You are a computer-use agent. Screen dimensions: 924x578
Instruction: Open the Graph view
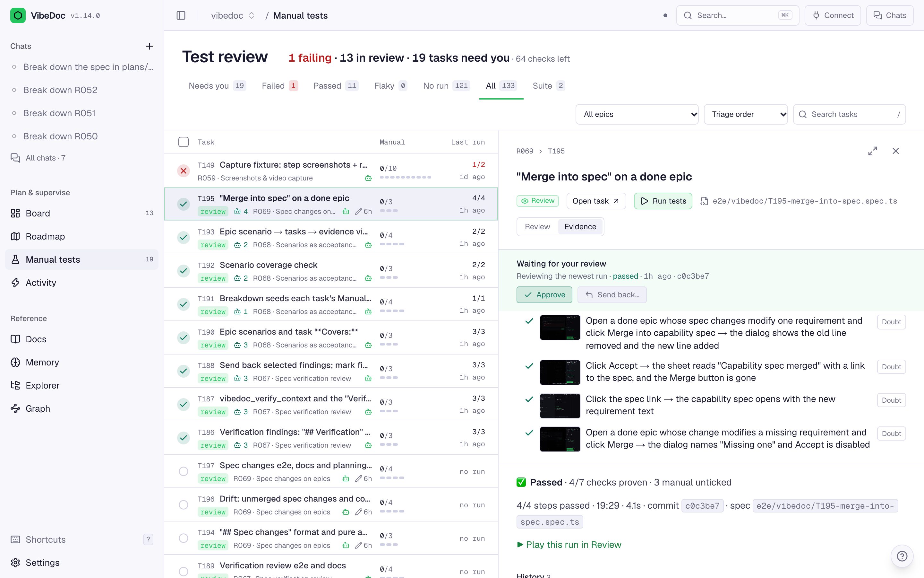(82, 408)
